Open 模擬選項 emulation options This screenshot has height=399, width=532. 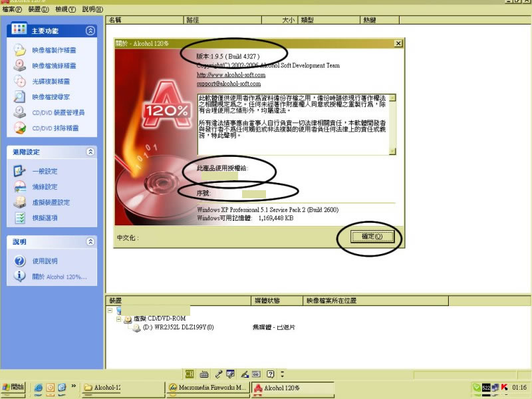click(45, 218)
